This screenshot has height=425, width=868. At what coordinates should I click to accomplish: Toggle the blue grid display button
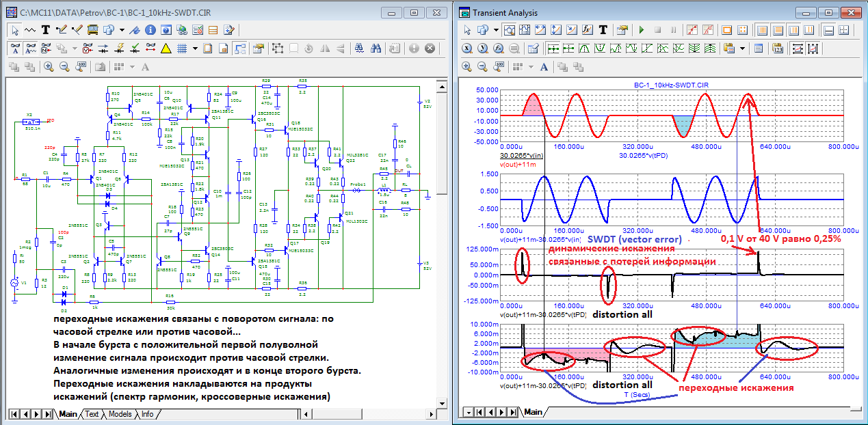[183, 49]
